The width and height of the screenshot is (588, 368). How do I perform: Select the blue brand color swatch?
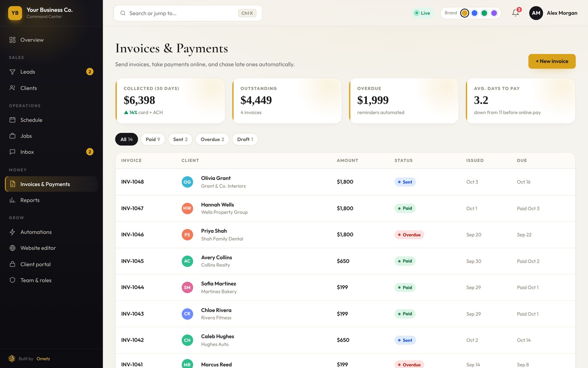tap(475, 13)
